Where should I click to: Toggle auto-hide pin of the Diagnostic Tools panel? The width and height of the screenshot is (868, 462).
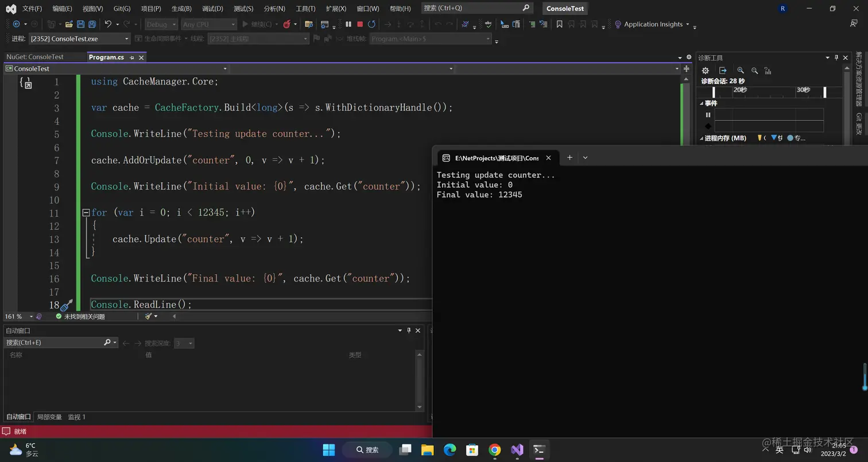pos(836,57)
